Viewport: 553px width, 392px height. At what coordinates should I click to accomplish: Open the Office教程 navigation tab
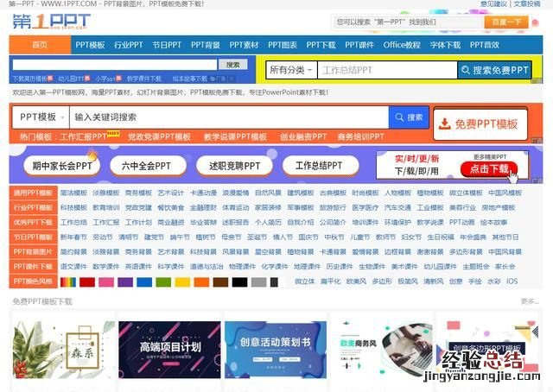402,45
